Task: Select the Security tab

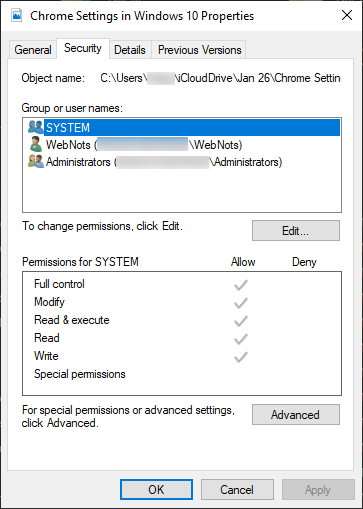Action: (83, 48)
